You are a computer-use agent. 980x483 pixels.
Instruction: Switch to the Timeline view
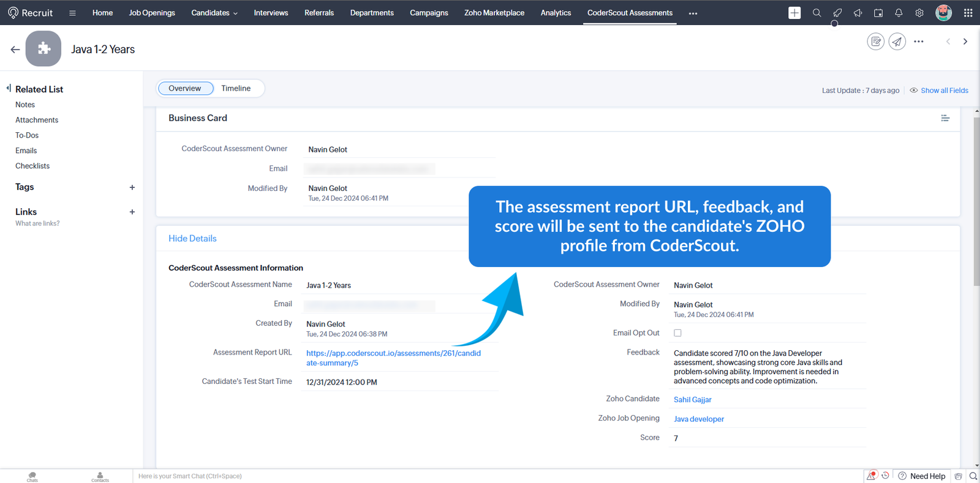[x=236, y=88]
